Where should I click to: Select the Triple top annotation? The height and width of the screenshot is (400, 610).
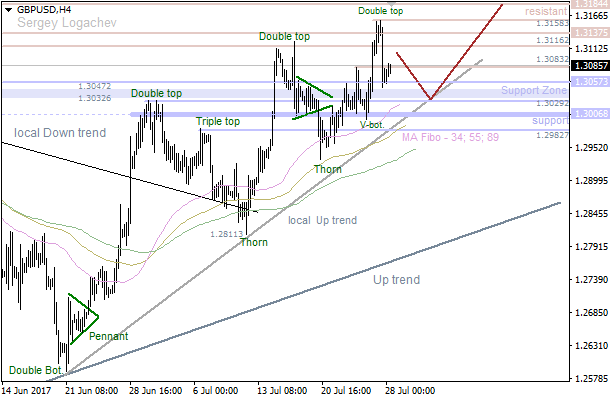tap(217, 121)
